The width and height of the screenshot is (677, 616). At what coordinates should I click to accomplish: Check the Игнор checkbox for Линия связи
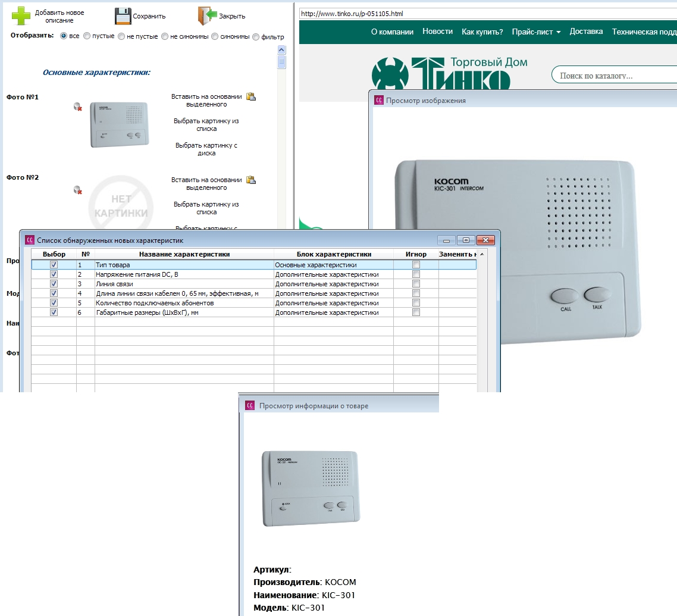(416, 284)
